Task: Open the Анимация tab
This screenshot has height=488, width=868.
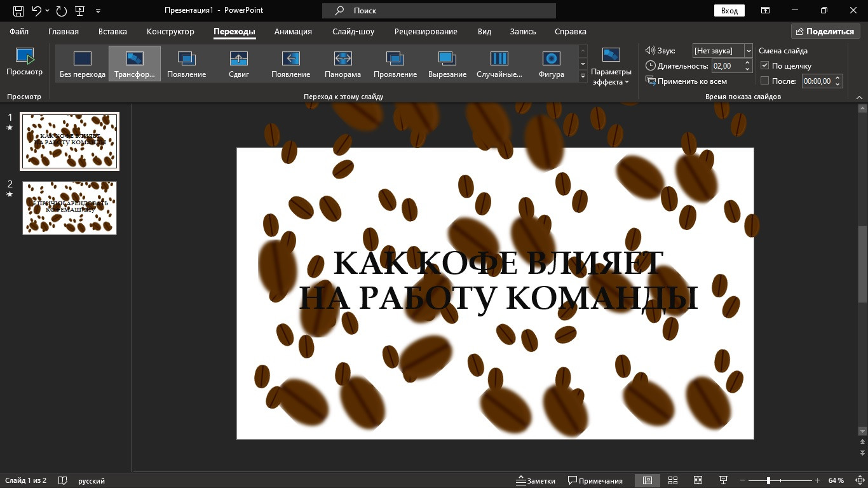Action: [x=293, y=31]
